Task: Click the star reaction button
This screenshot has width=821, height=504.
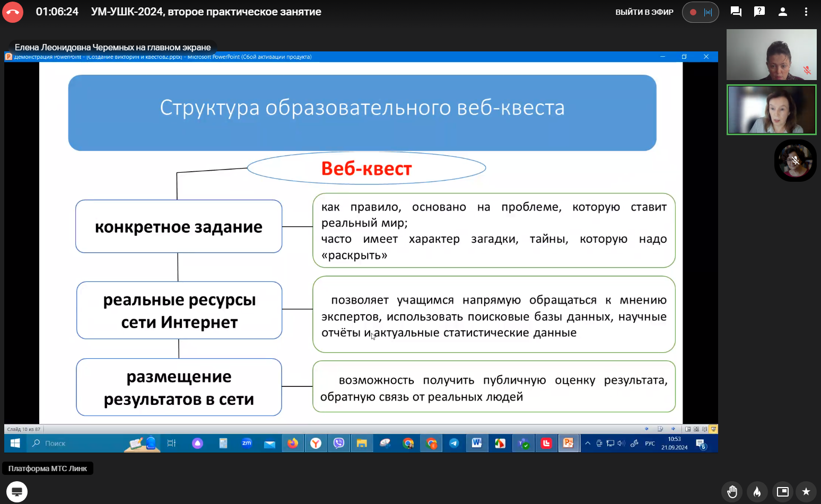Action: pos(806,492)
